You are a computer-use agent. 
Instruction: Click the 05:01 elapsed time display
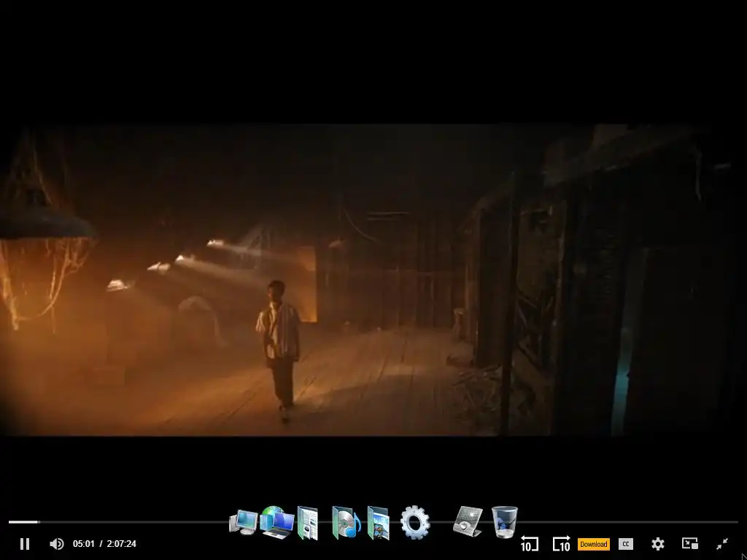(83, 544)
